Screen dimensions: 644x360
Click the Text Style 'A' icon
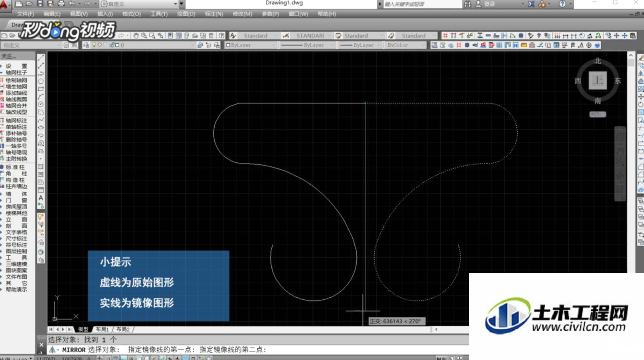pyautogui.click(x=233, y=36)
